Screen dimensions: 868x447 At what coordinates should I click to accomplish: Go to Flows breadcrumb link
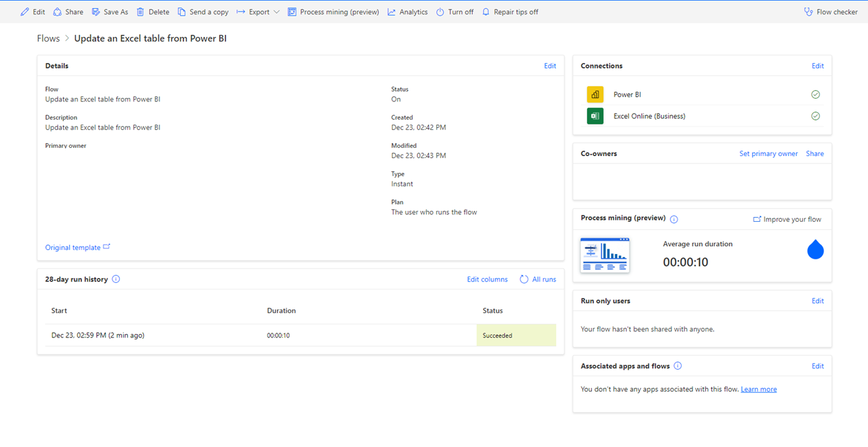point(49,38)
